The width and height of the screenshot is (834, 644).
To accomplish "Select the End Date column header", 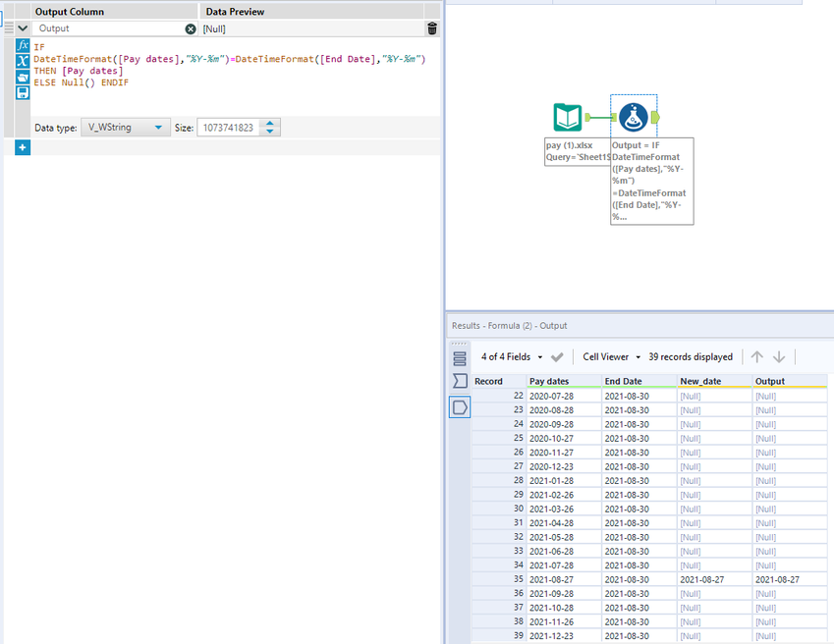I will tap(639, 381).
